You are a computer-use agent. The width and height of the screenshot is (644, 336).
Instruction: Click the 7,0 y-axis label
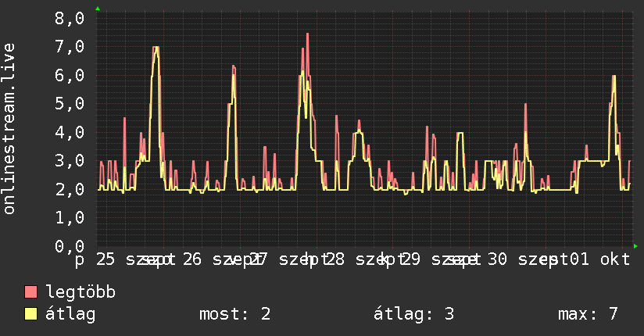pyautogui.click(x=70, y=47)
